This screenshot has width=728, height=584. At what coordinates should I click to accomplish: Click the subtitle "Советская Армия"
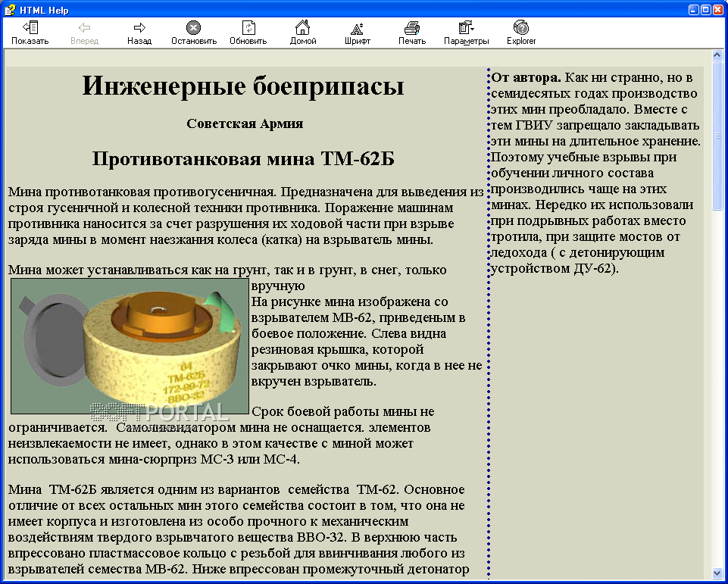[x=245, y=123]
